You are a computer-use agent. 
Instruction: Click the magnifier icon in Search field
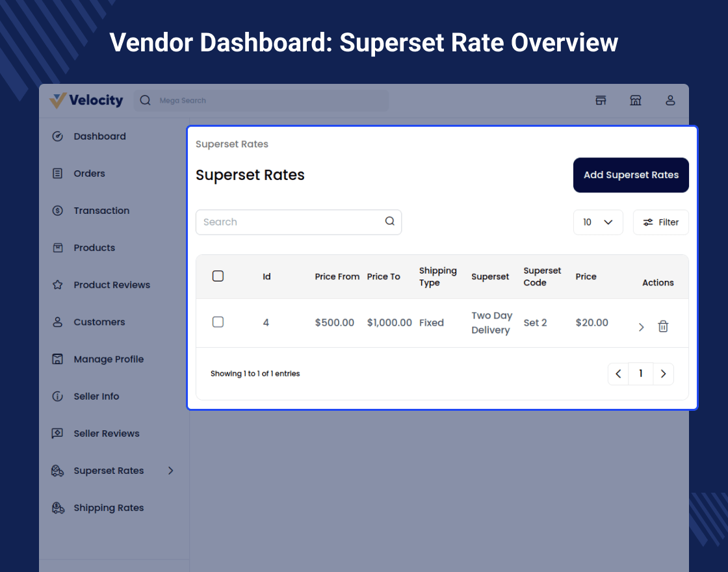click(390, 221)
